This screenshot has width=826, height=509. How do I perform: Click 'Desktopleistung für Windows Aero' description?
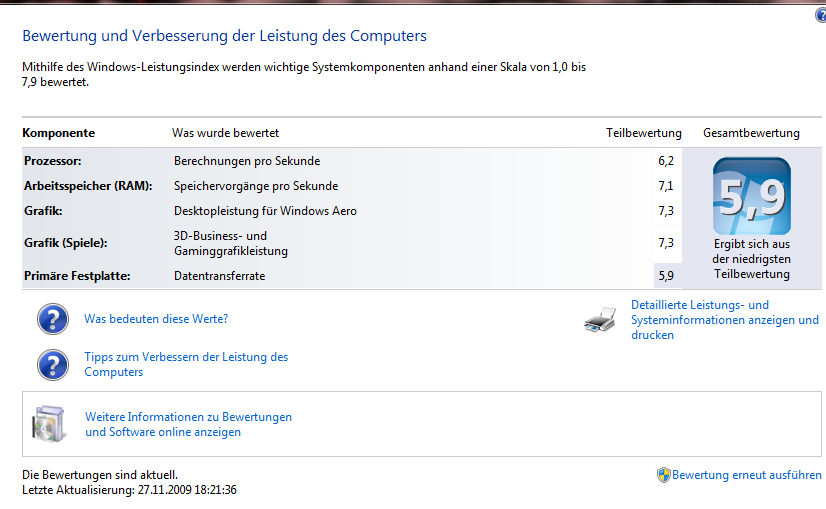pyautogui.click(x=265, y=211)
